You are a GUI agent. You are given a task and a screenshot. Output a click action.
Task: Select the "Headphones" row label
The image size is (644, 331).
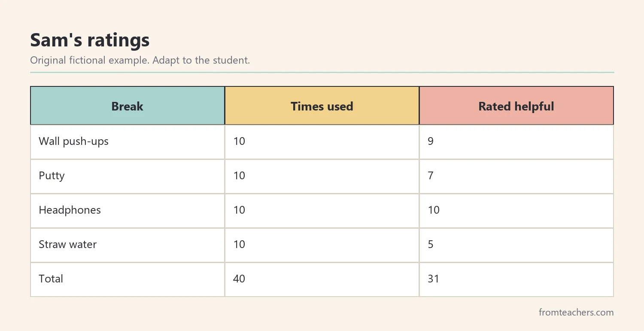click(x=70, y=210)
